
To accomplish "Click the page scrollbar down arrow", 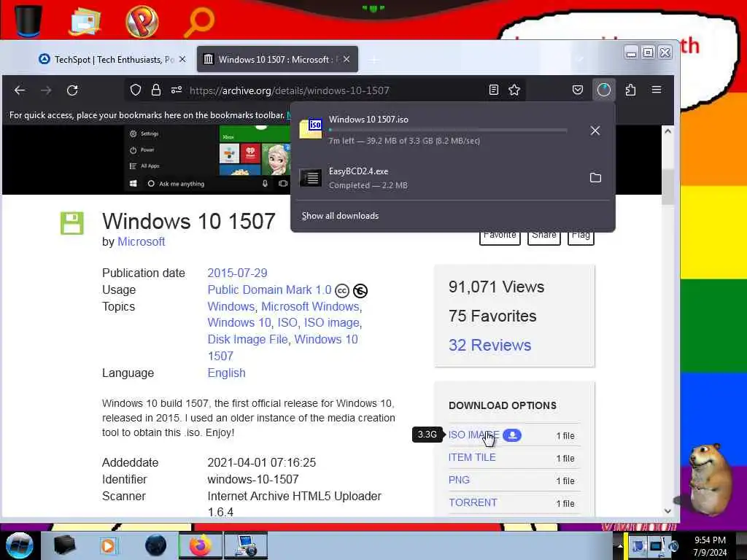I will [x=668, y=511].
